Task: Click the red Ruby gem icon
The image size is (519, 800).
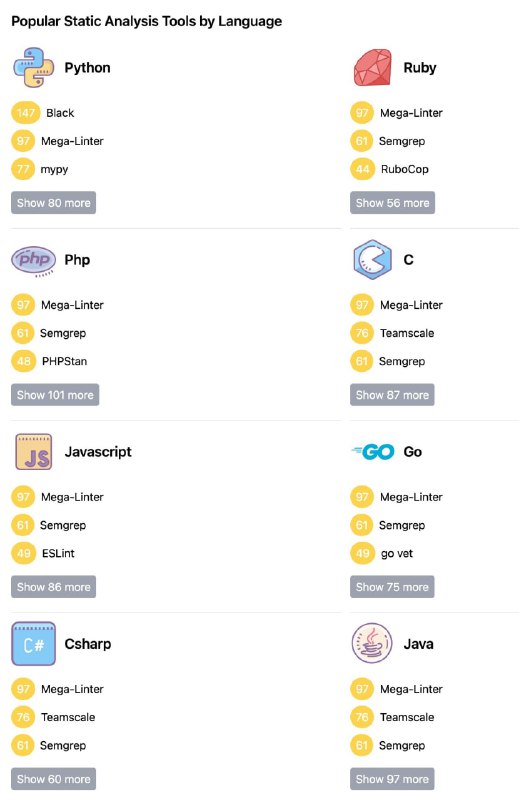Action: (373, 67)
